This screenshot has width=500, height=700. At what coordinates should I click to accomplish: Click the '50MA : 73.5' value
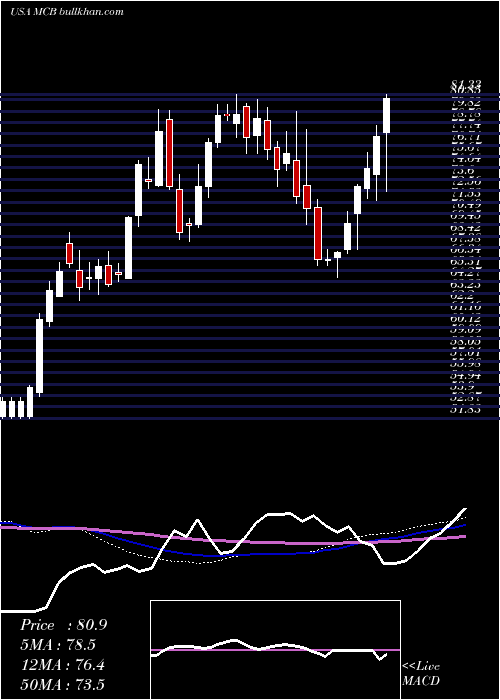pos(63,684)
